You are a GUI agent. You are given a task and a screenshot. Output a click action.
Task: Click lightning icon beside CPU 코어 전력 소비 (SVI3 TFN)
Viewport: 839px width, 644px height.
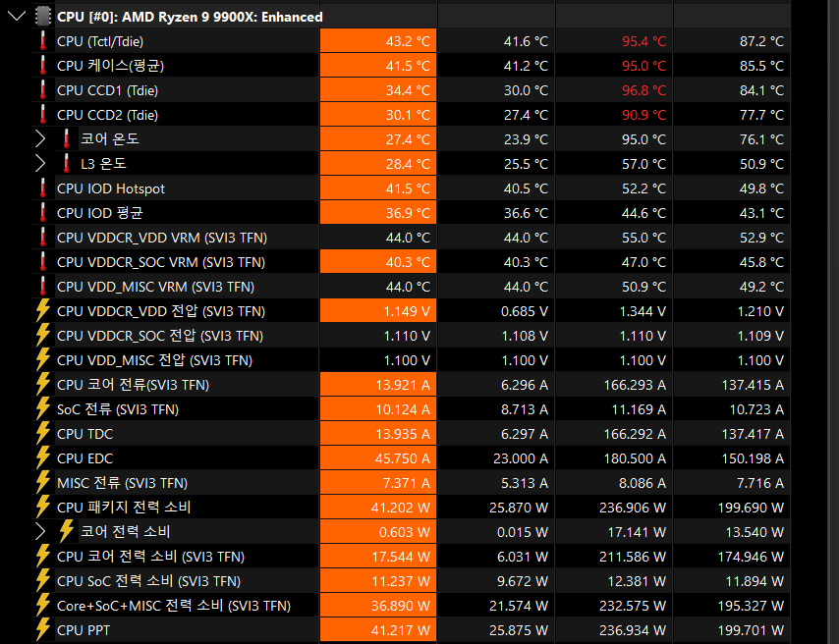click(x=43, y=557)
